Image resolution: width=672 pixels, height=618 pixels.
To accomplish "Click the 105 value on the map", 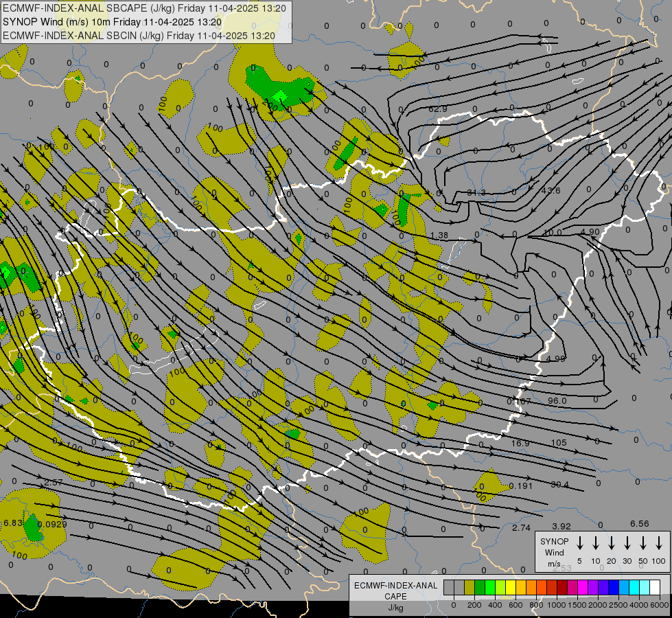I will coord(559,443).
